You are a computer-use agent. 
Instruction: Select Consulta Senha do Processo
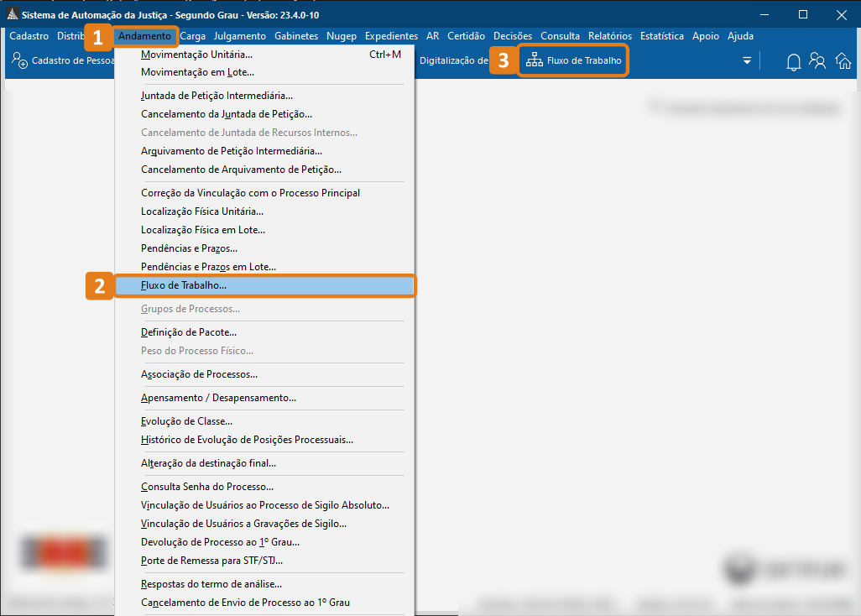click(x=206, y=487)
